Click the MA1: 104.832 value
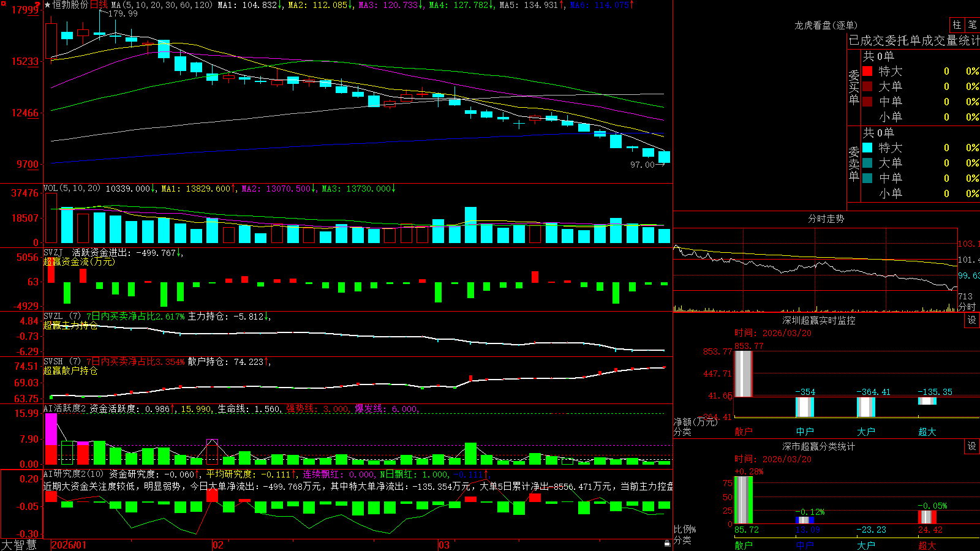Screen dimensions: 980x551 [250, 5]
